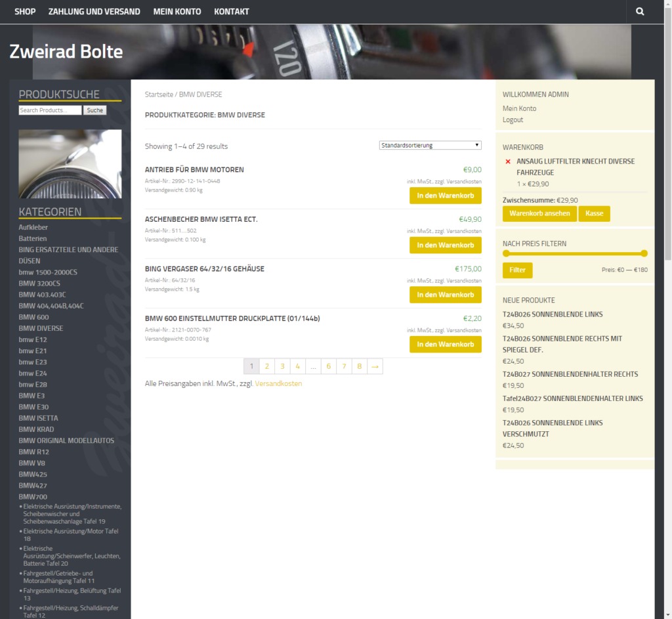
Task: Apply the price Filter button
Action: coord(517,270)
